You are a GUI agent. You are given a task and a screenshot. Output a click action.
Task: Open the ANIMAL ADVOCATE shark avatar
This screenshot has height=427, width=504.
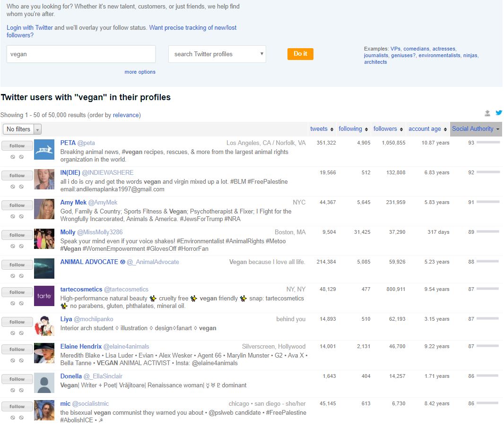click(44, 269)
